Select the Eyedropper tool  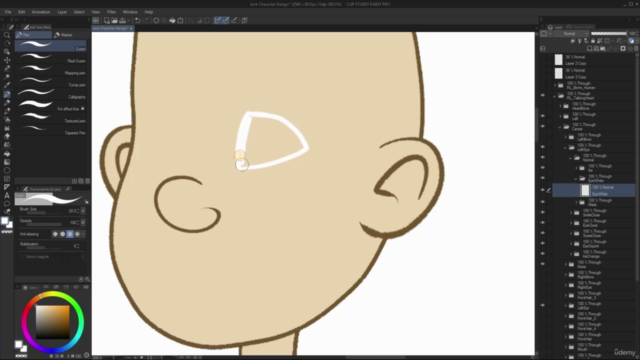(x=7, y=85)
